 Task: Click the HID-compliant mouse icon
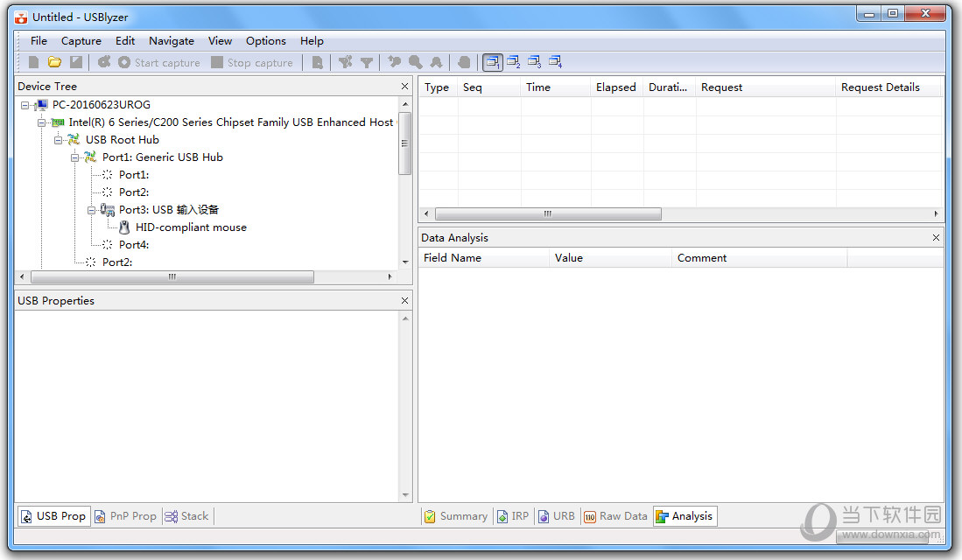point(124,227)
